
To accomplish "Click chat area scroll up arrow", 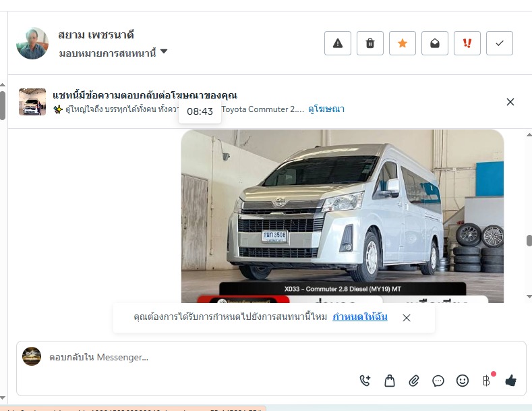I will pyautogui.click(x=529, y=135).
